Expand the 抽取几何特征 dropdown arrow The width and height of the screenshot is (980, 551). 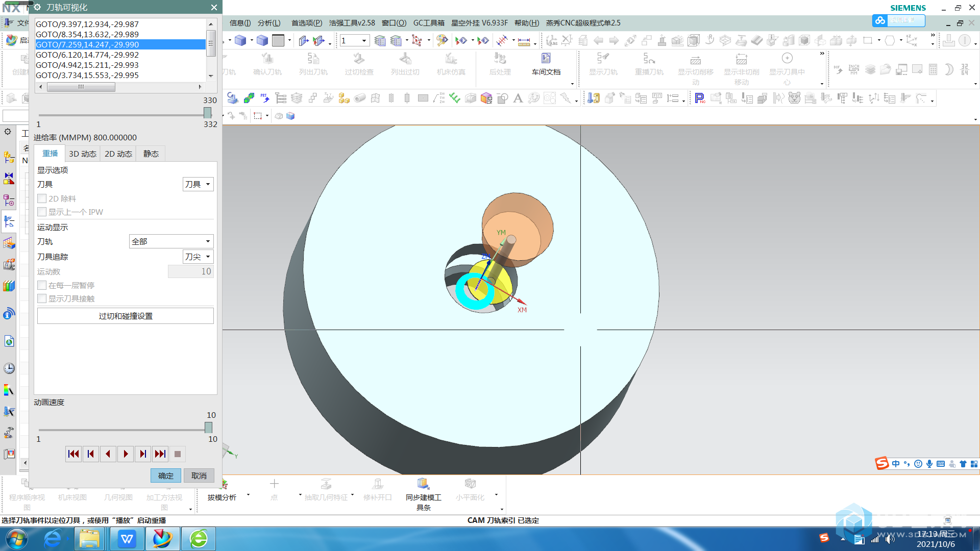point(352,494)
